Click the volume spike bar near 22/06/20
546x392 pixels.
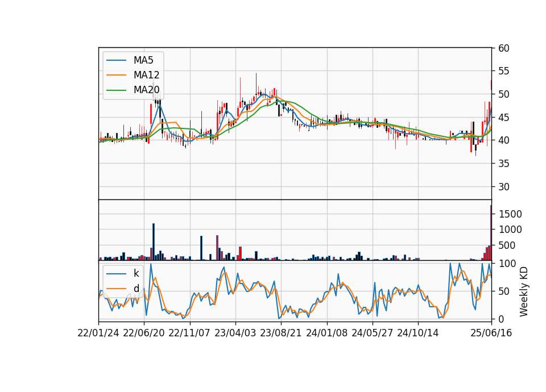pos(154,242)
